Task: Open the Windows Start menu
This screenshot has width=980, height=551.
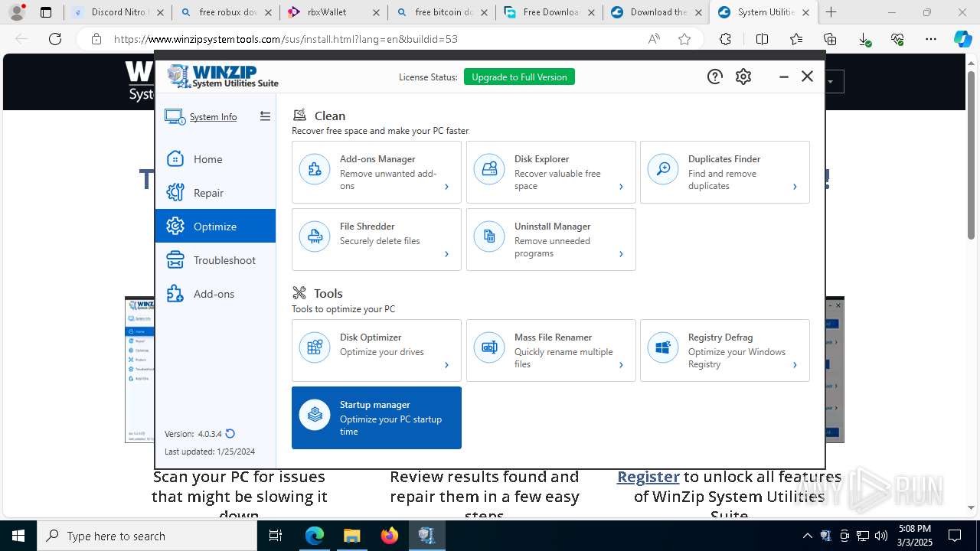Action: tap(18, 536)
